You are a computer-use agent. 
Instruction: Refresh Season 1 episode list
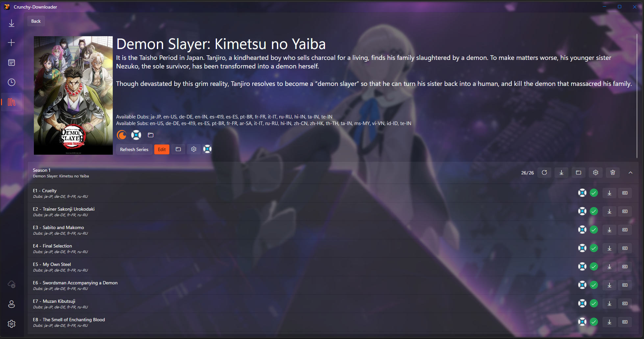tap(544, 172)
